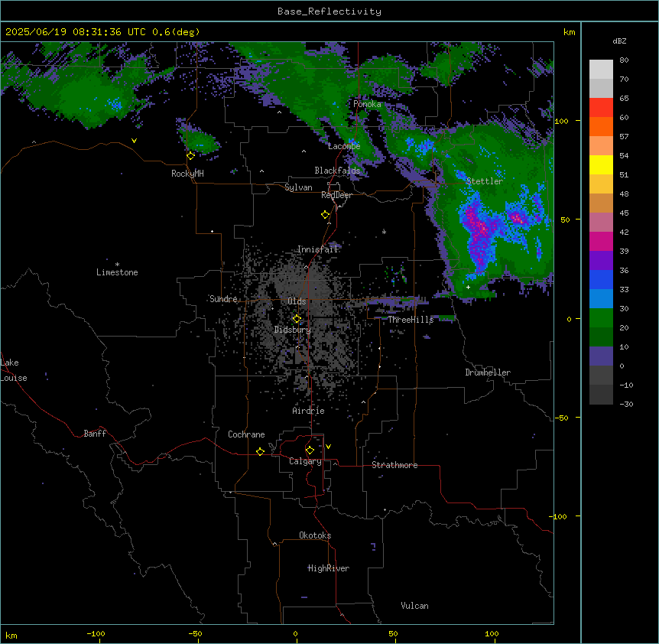Click the Limestone label

coord(117,272)
